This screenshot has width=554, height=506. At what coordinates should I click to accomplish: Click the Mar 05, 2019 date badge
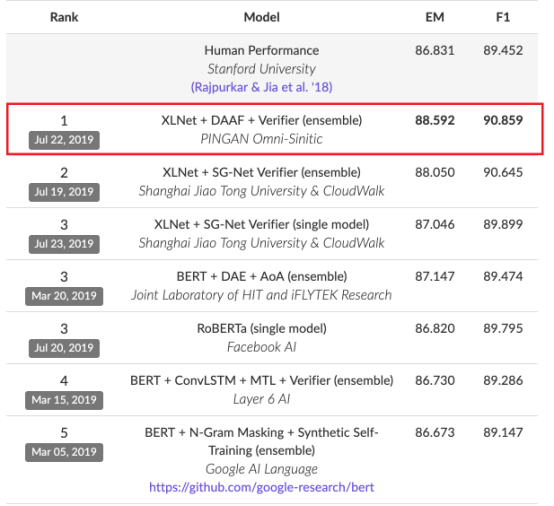point(64,452)
